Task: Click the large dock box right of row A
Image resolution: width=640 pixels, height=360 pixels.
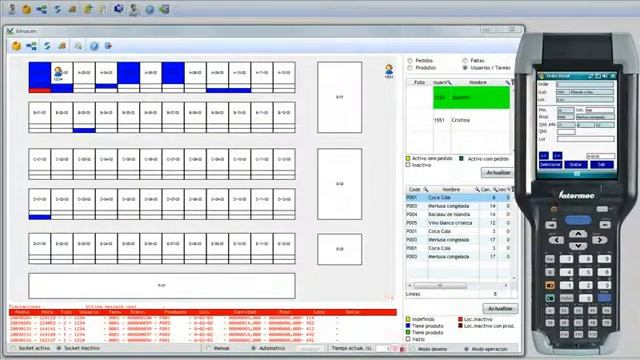Action: click(x=340, y=97)
